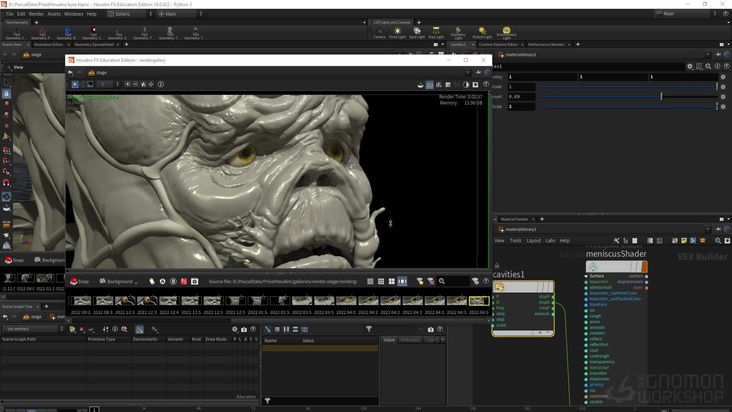Switch to the Animation Editor tab
The height and width of the screenshot is (412, 732).
[48, 44]
